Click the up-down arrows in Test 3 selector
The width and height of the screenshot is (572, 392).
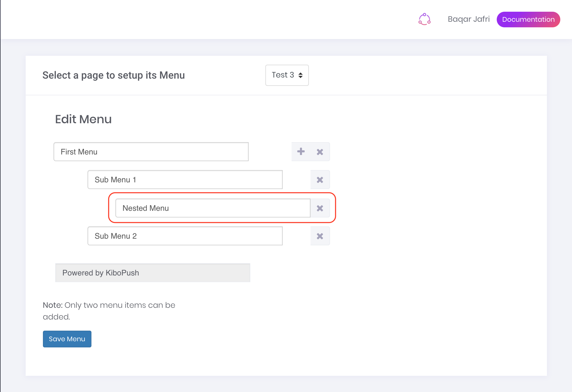(300, 75)
